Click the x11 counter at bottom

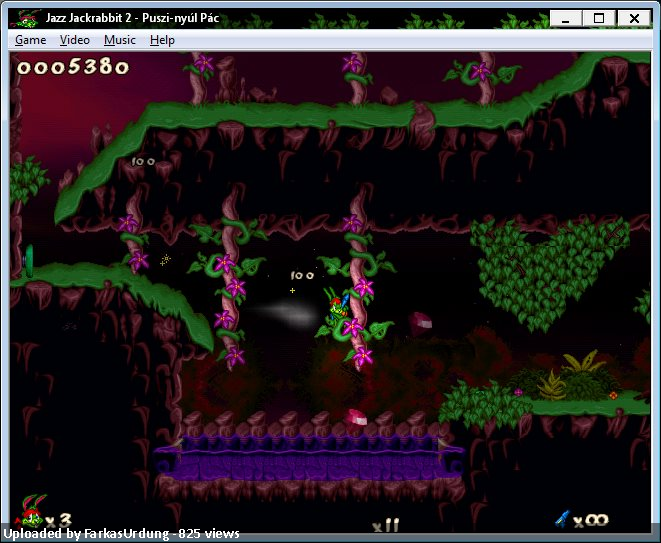[x=385, y=523]
